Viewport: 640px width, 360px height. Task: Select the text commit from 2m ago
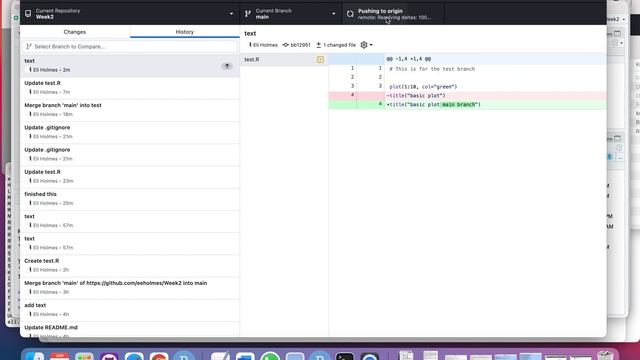(x=130, y=65)
